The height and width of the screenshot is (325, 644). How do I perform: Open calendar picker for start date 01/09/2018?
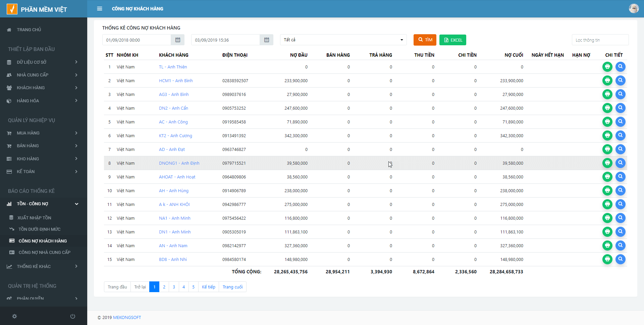(x=178, y=40)
